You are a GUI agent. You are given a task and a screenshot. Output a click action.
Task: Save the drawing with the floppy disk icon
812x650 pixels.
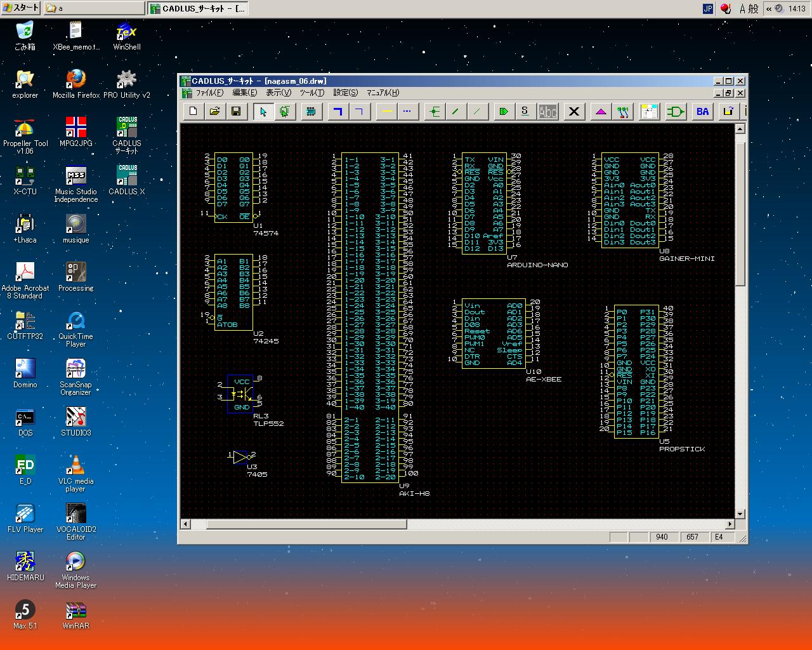[x=236, y=112]
